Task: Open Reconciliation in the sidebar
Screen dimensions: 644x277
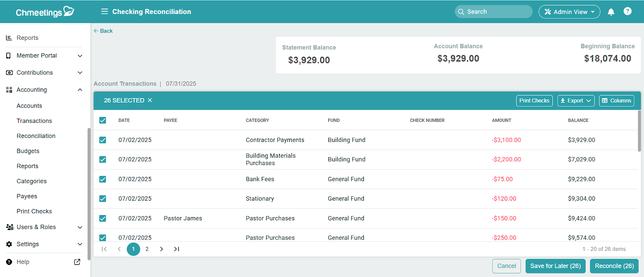Action: 36,136
